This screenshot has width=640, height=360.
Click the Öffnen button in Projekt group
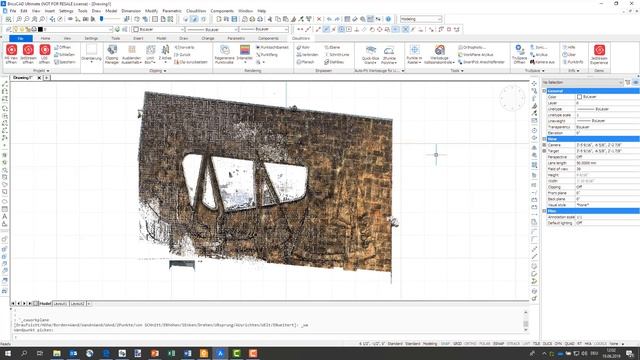62,47
